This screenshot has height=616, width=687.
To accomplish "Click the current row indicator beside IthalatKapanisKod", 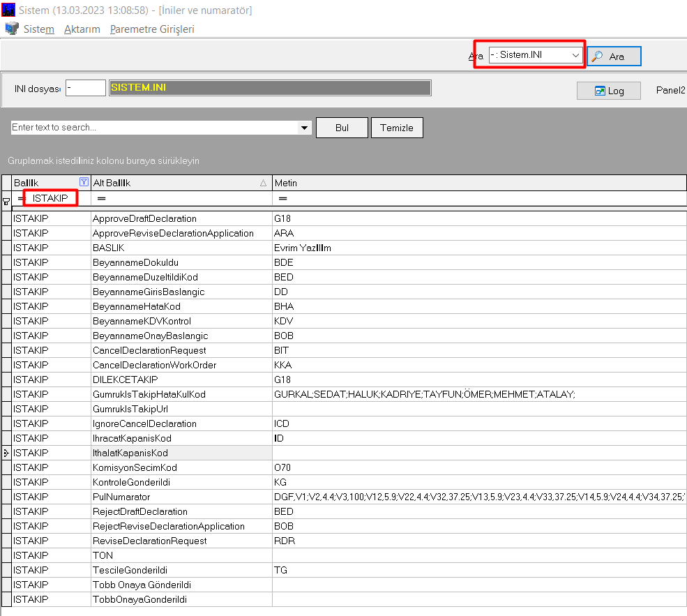I will 6,453.
